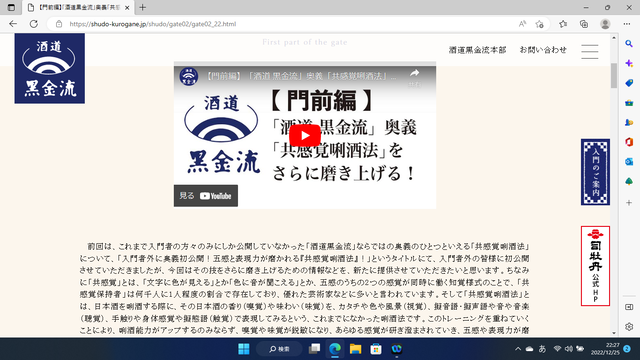This screenshot has width=640, height=360.
Task: Click the address bar URL field
Action: click(x=286, y=24)
